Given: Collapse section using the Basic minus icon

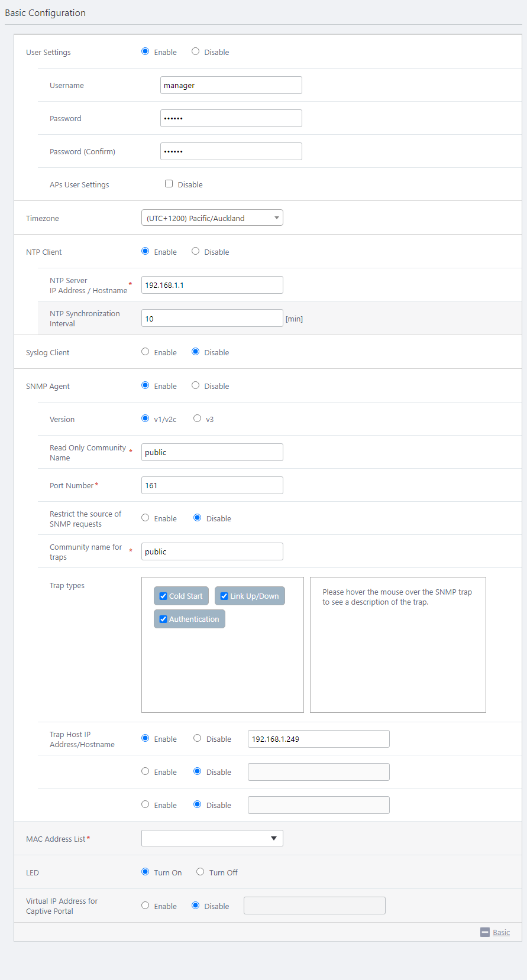Looking at the screenshot, I should tap(484, 932).
